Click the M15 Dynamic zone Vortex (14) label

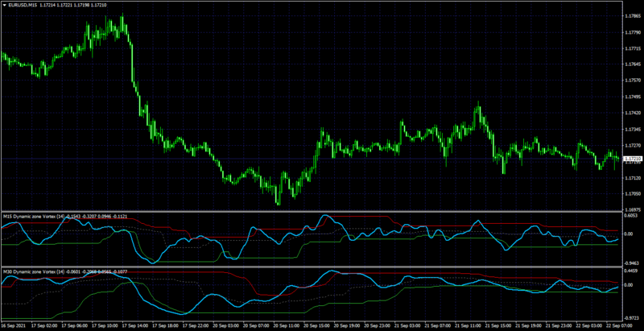tap(33, 216)
